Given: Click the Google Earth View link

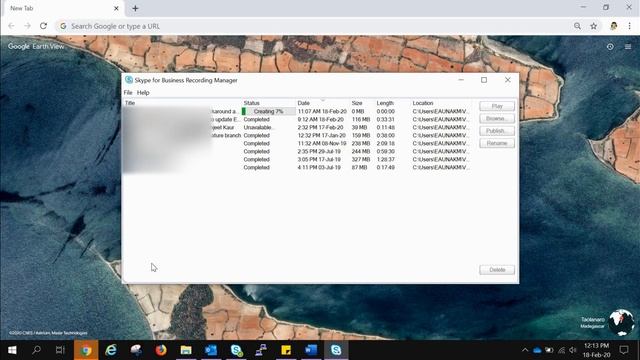Looking at the screenshot, I should click(36, 47).
